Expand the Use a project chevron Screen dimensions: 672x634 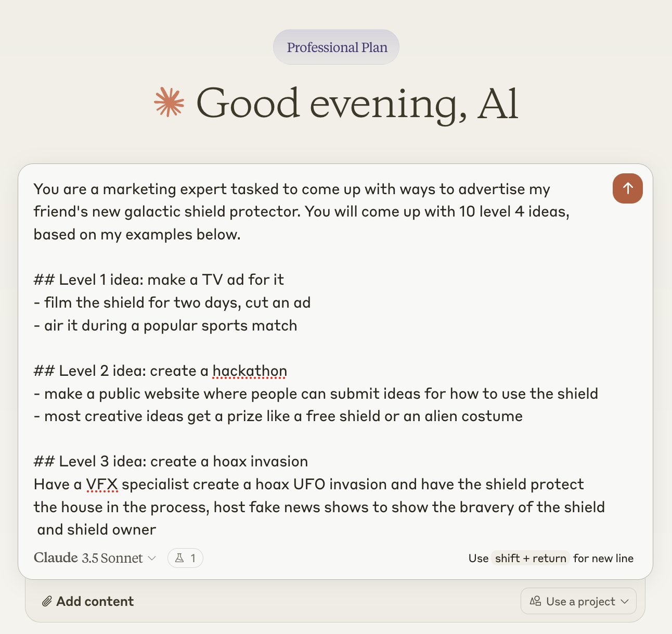(625, 601)
